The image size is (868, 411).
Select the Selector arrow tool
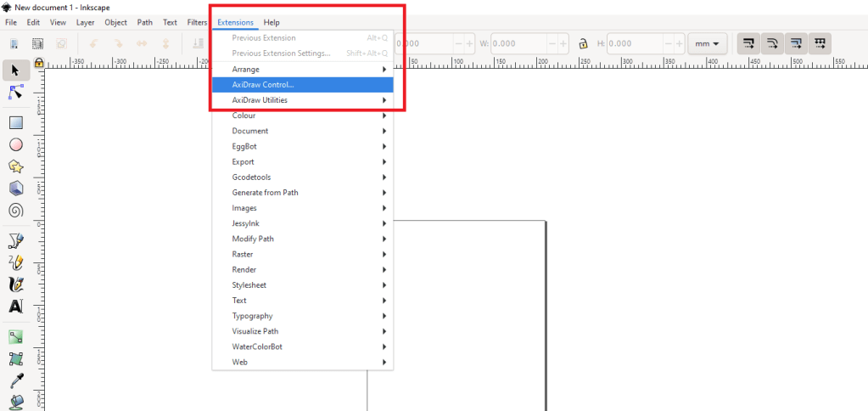(15, 70)
